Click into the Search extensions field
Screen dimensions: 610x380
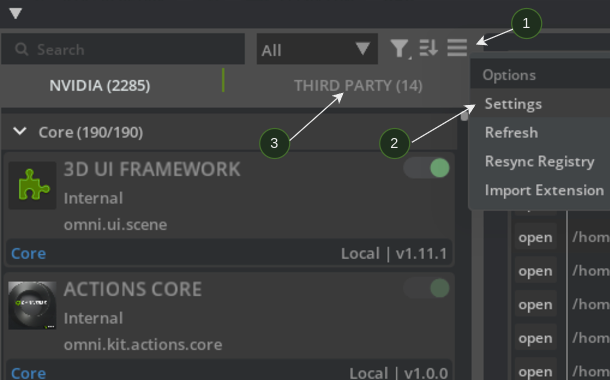(x=123, y=49)
